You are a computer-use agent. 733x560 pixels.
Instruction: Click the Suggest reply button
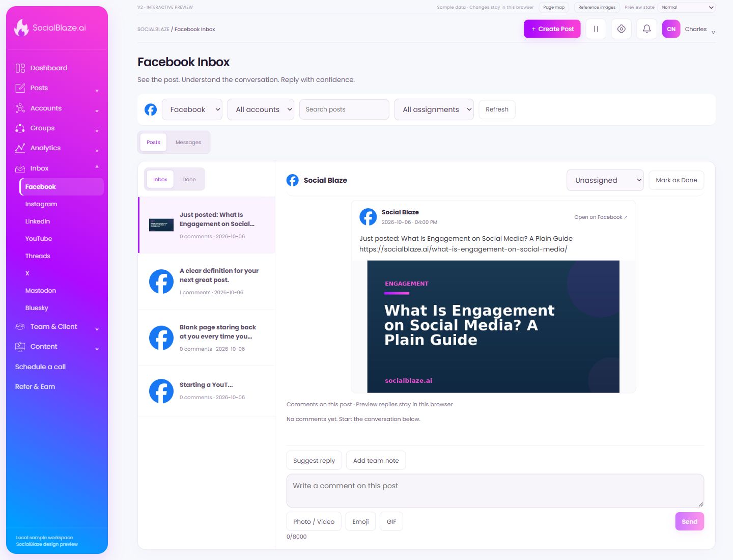pos(314,461)
